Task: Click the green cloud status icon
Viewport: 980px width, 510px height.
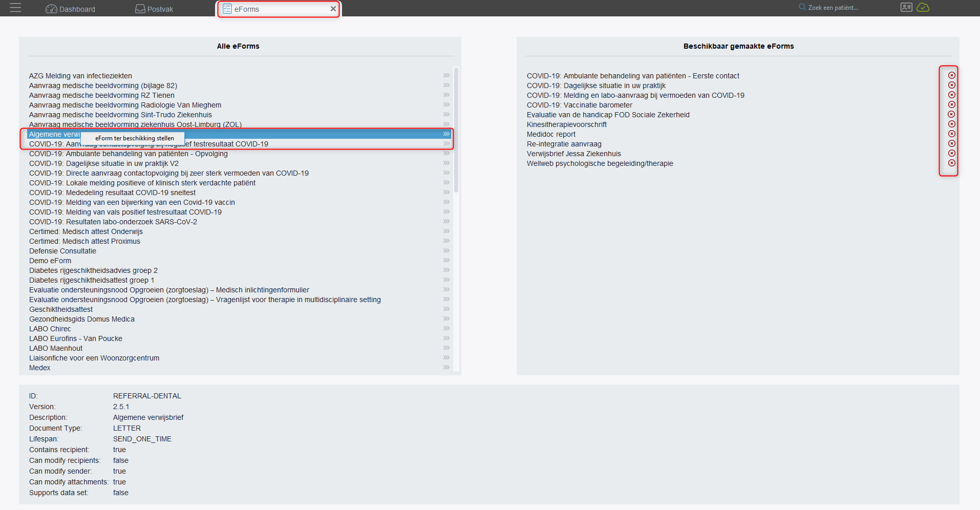Action: (x=923, y=7)
